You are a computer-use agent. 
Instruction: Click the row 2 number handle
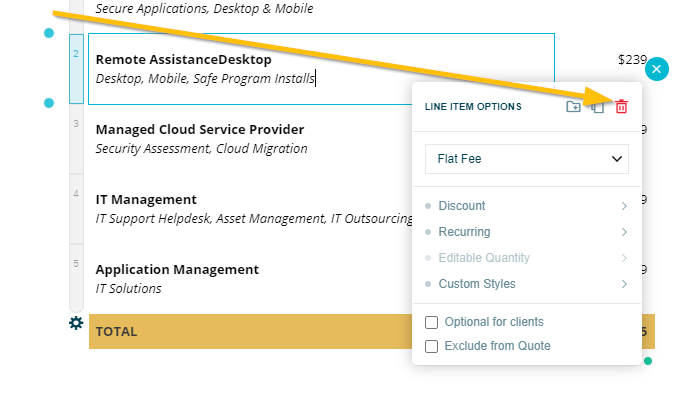76,69
